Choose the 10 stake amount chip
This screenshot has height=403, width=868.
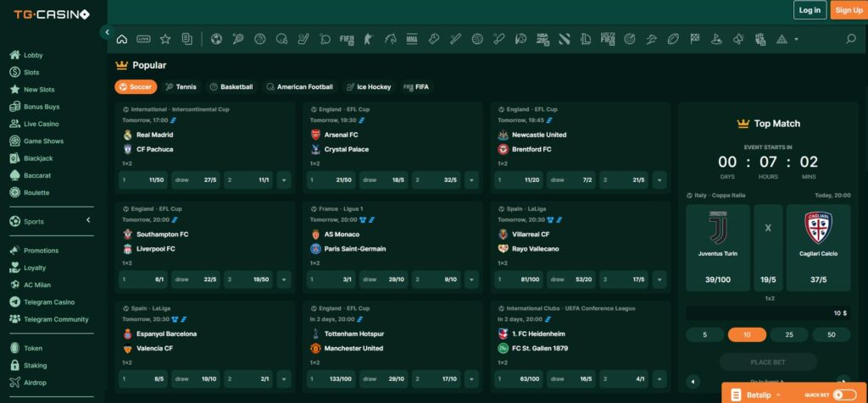747,334
